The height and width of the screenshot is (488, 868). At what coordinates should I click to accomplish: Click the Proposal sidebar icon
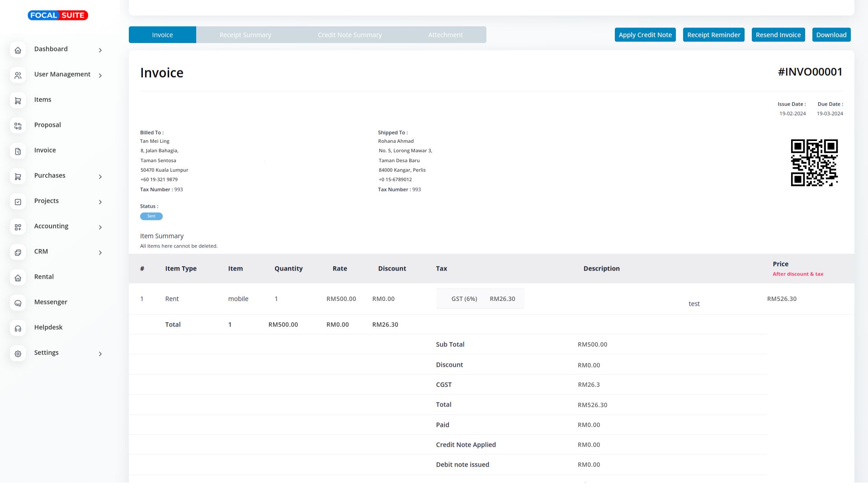[x=18, y=126]
